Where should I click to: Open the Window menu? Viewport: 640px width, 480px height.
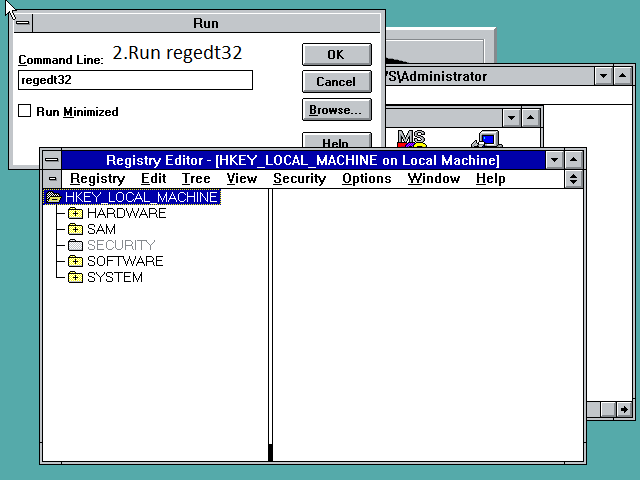click(x=434, y=179)
